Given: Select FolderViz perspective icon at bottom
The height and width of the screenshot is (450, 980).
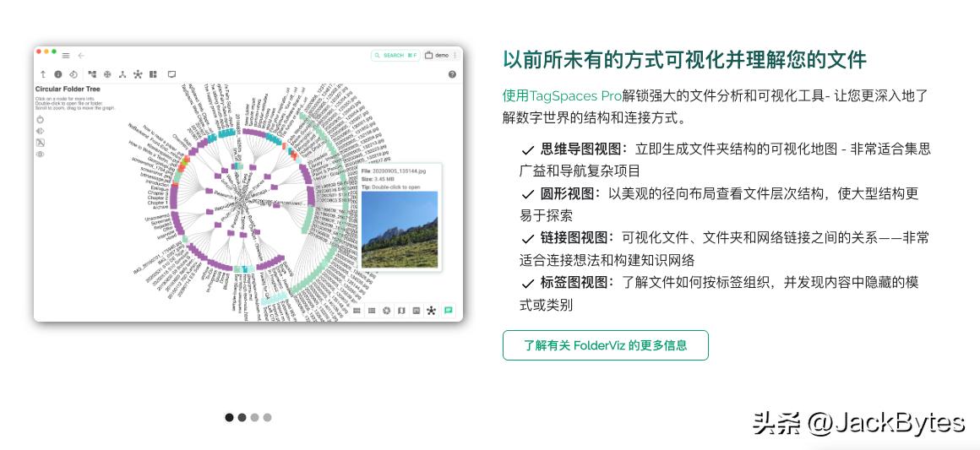Looking at the screenshot, I should pos(431,310).
